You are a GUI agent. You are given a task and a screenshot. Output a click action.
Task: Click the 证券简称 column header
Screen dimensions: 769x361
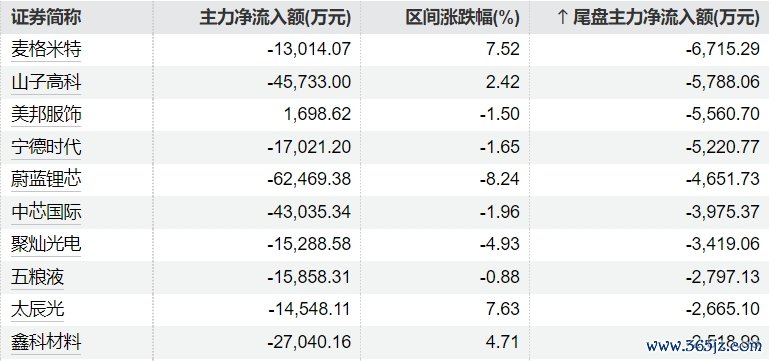click(46, 18)
